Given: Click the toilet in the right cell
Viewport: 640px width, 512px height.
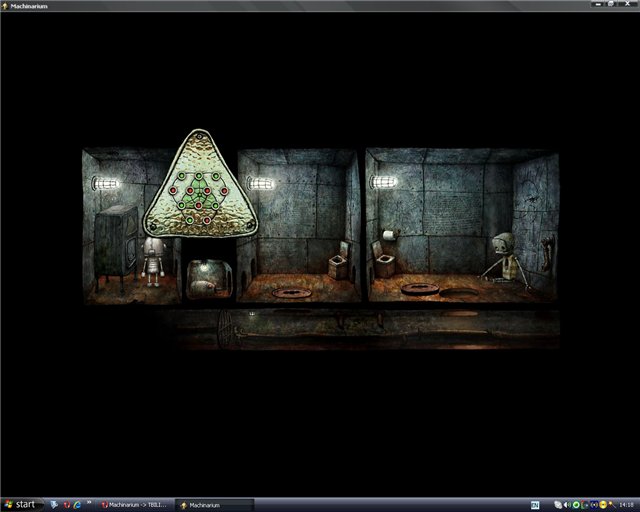Looking at the screenshot, I should pos(382,260).
